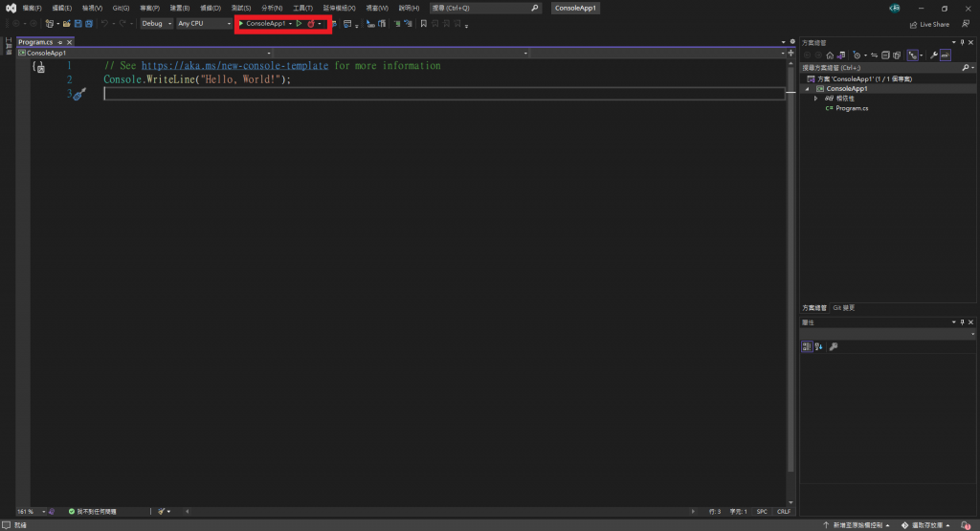Open the feedback icon beside Live Share
Viewport: 980px width, 531px height.
click(x=966, y=24)
